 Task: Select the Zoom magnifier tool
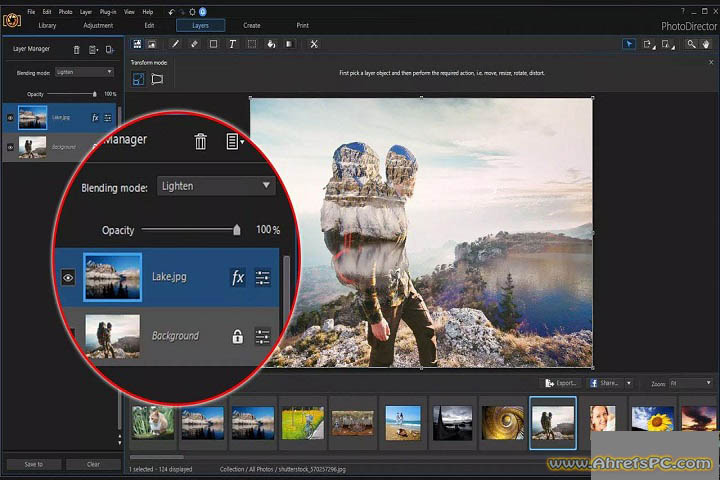pos(691,44)
